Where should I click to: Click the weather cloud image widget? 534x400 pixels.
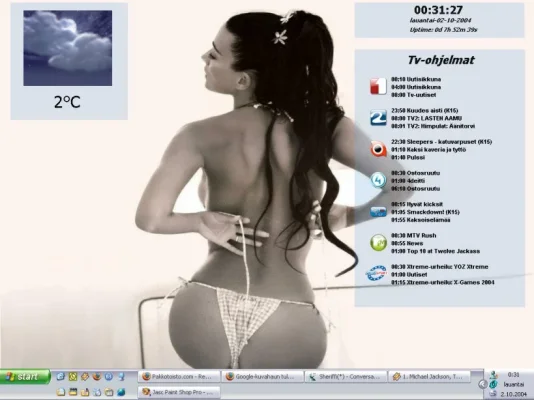[x=67, y=48]
